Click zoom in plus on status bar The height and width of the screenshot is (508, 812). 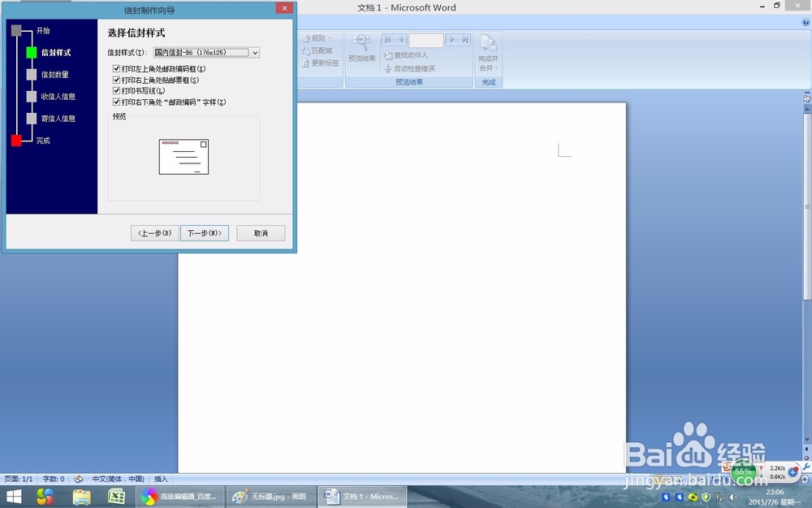pyautogui.click(x=804, y=480)
